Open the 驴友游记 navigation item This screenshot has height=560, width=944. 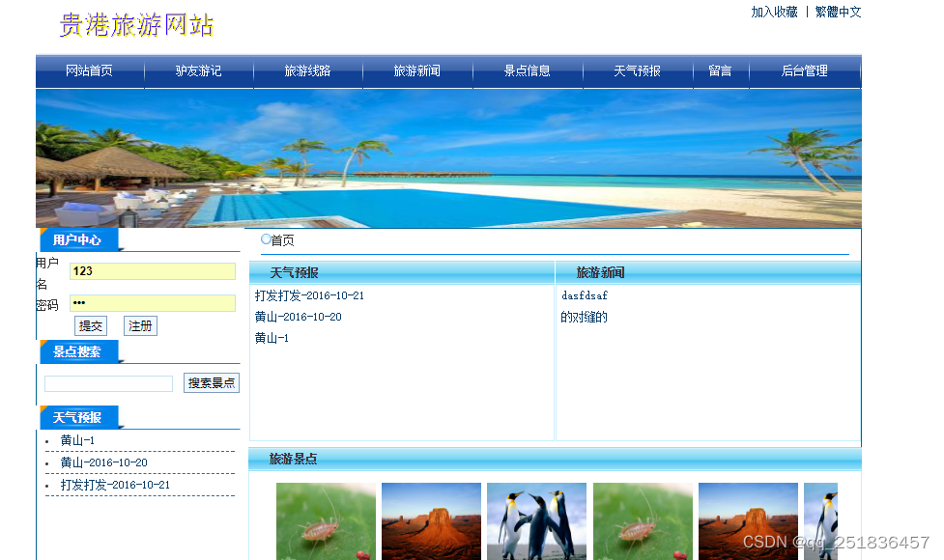point(199,71)
